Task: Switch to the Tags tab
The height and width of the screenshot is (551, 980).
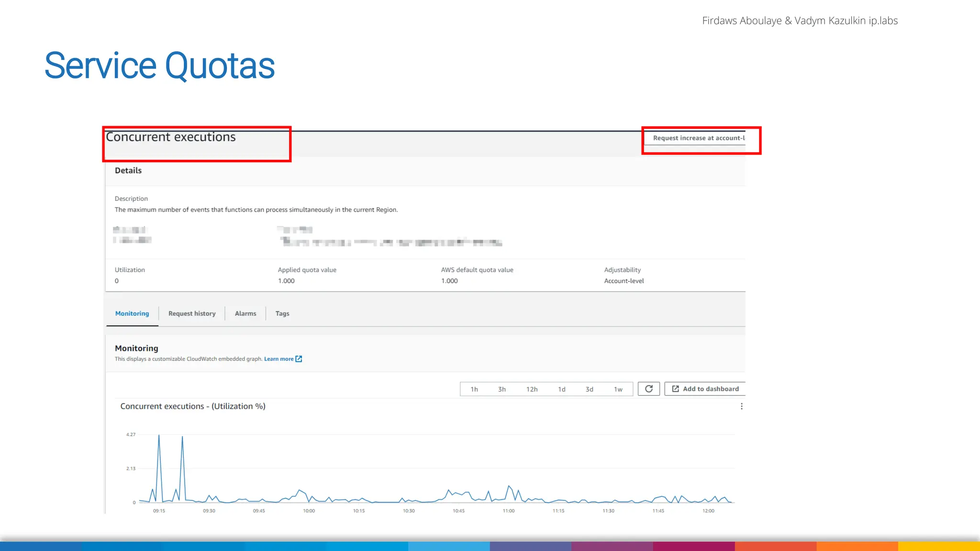Action: 282,313
